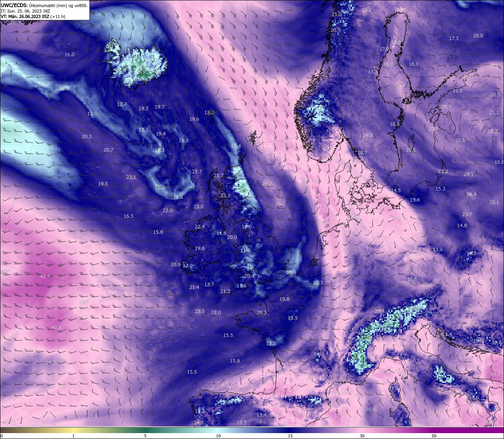This screenshot has height=439, width=504.
Task: Click the 26.7 value over the North Sea
Action: tap(267, 184)
